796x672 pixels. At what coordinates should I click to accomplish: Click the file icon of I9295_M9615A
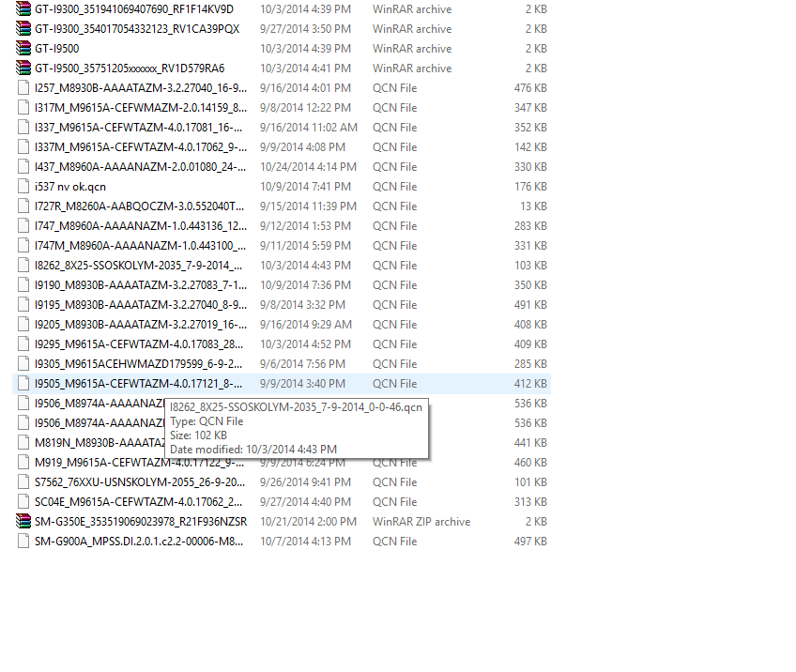click(x=23, y=344)
